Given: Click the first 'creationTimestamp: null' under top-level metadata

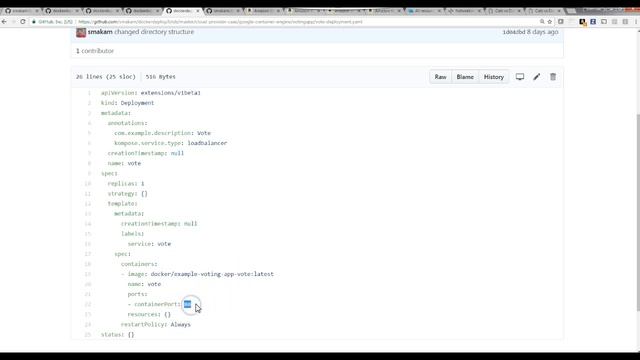Looking at the screenshot, I should pyautogui.click(x=146, y=153).
